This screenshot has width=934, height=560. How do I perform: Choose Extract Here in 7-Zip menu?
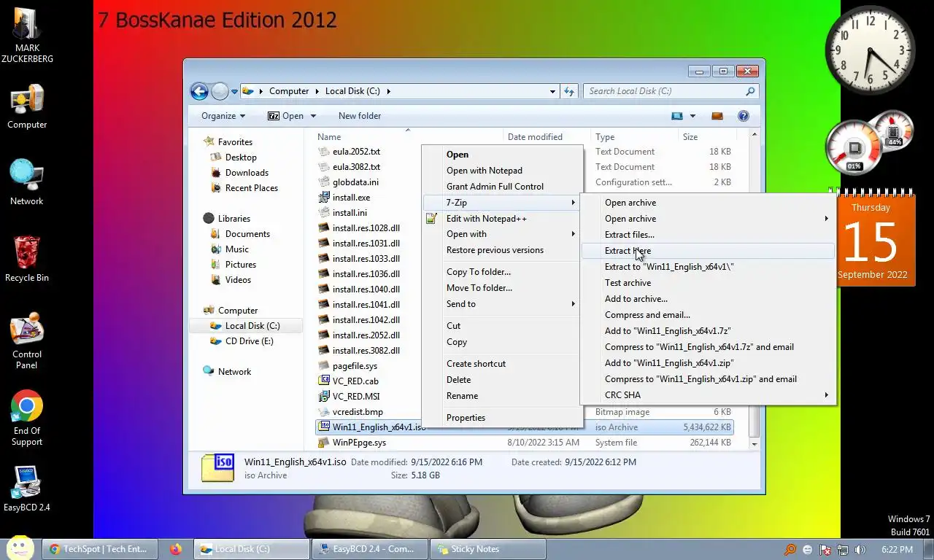coord(708,251)
